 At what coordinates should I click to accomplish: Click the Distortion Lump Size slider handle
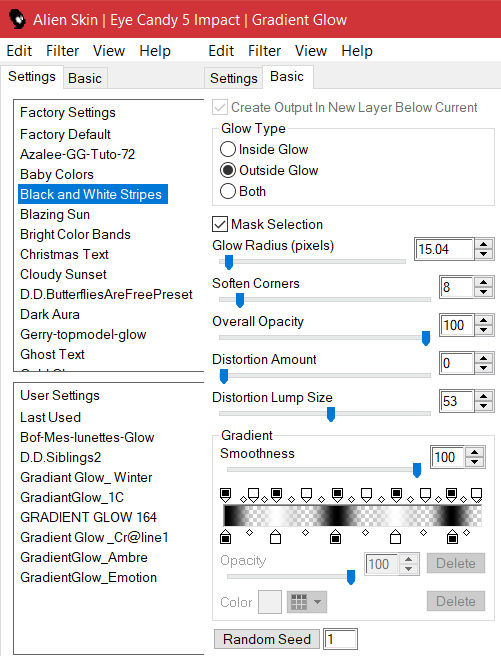(x=331, y=414)
